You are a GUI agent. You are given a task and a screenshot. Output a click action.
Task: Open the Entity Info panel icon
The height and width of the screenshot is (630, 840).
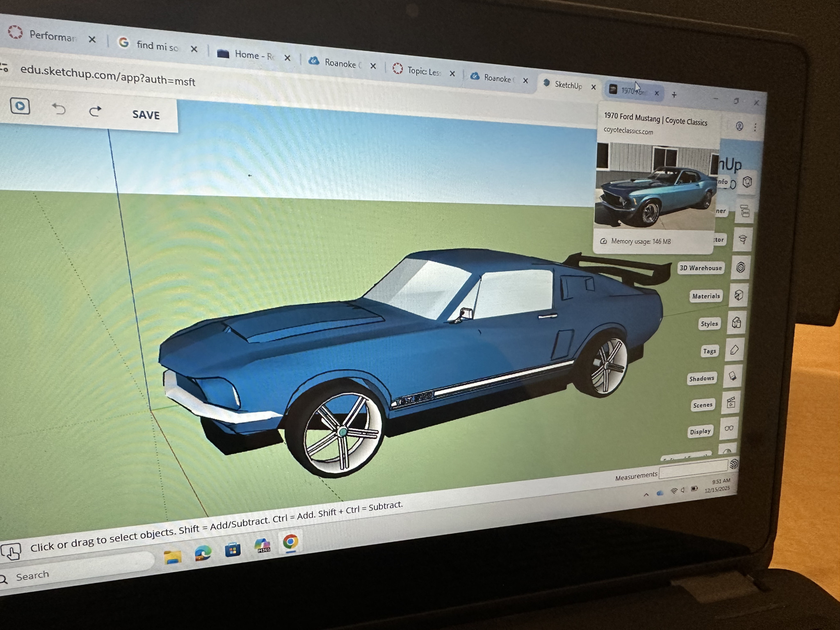pyautogui.click(x=747, y=182)
